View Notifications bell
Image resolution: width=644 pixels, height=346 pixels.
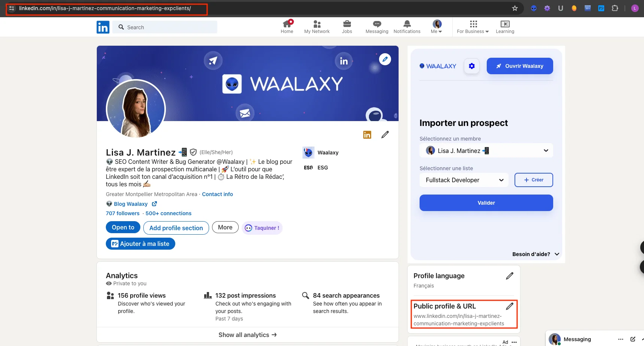(407, 27)
